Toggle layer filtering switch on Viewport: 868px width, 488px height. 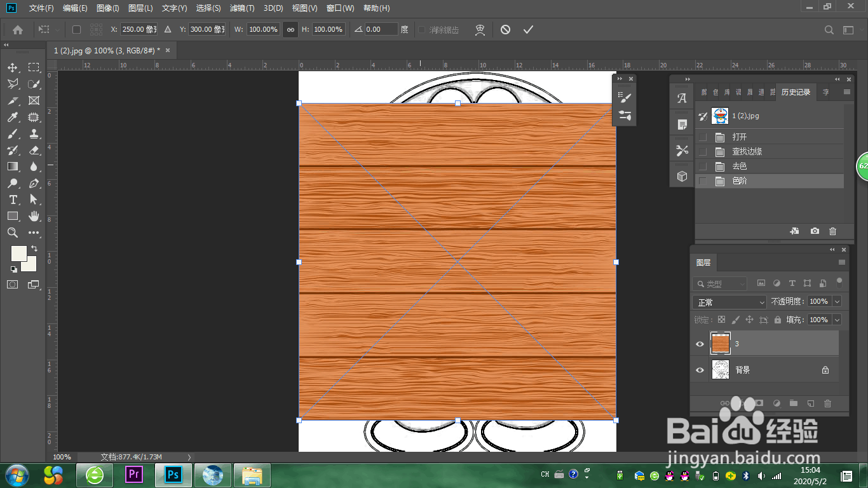click(839, 282)
